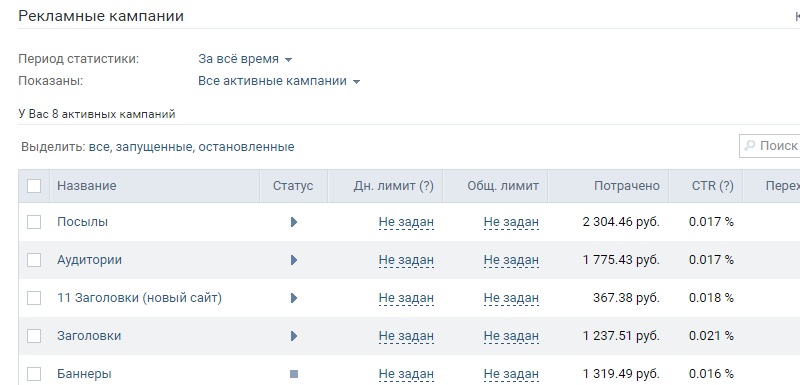
Task: Click the running status icon for Аудитории
Action: [x=294, y=260]
